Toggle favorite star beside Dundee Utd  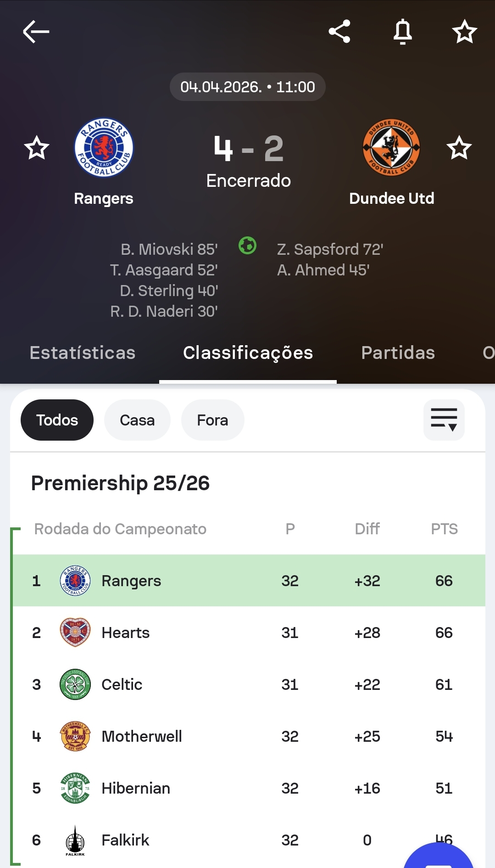point(459,148)
